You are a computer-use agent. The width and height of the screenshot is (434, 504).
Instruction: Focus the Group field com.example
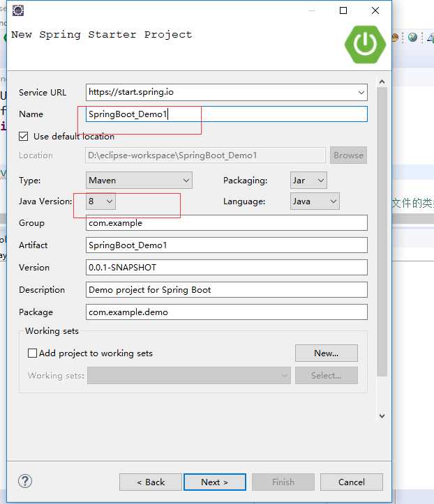(x=227, y=223)
